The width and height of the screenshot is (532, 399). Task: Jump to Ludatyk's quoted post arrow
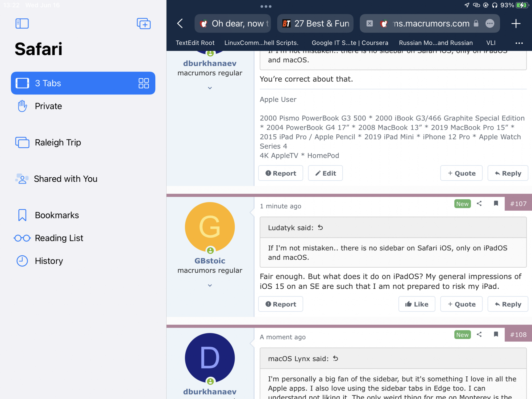click(321, 228)
